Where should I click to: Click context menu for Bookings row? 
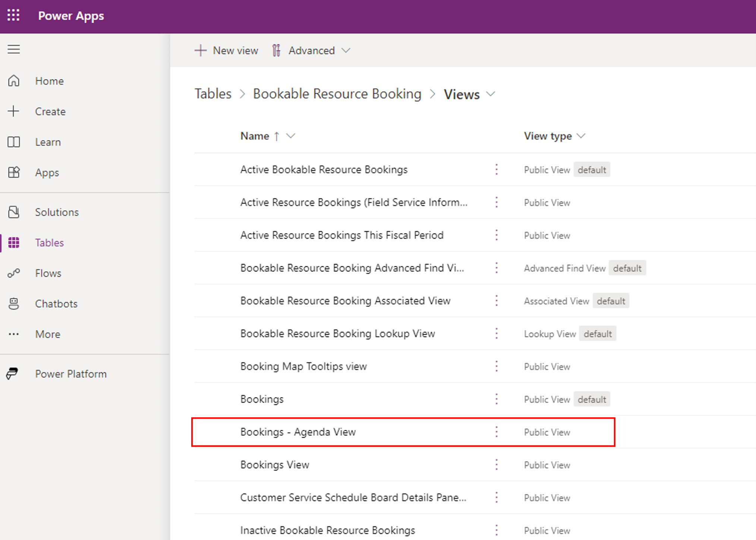497,399
